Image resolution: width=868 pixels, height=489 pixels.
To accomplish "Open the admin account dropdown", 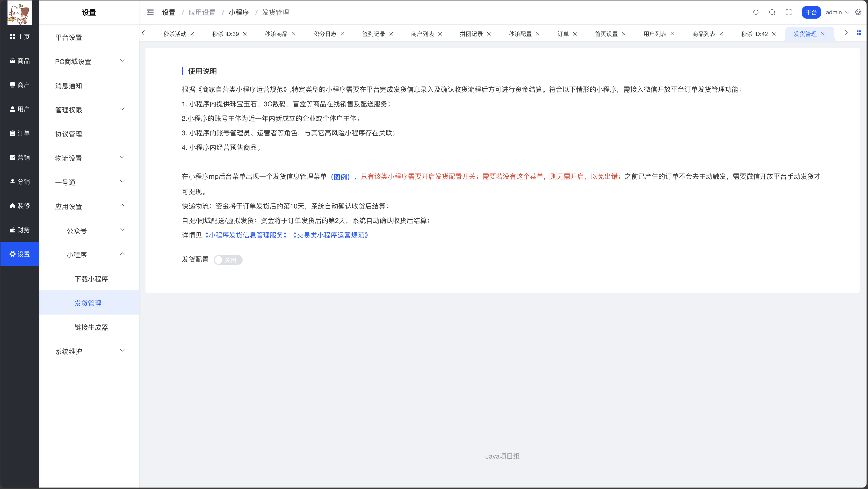I will [x=838, y=12].
